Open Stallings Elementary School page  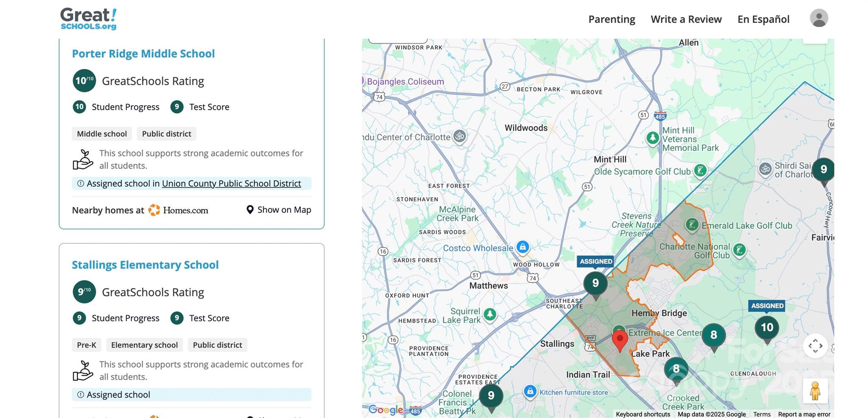pyautogui.click(x=145, y=265)
